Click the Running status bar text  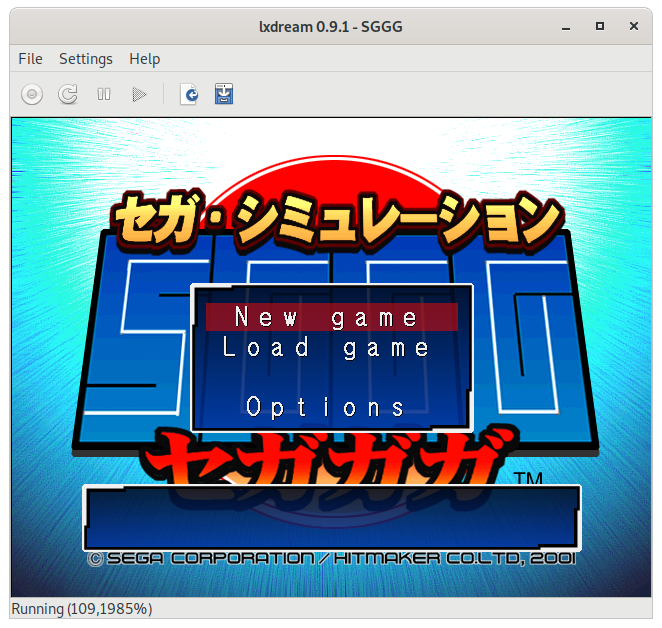coord(82,609)
